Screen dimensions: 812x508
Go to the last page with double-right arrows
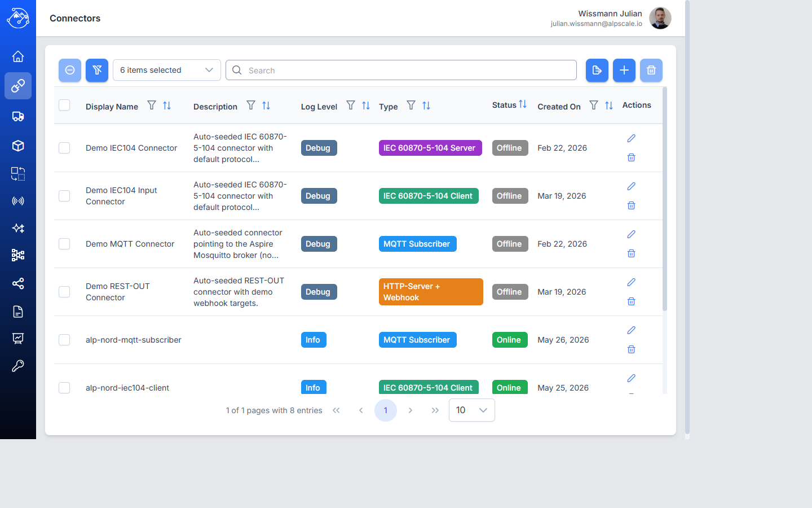[x=435, y=410]
